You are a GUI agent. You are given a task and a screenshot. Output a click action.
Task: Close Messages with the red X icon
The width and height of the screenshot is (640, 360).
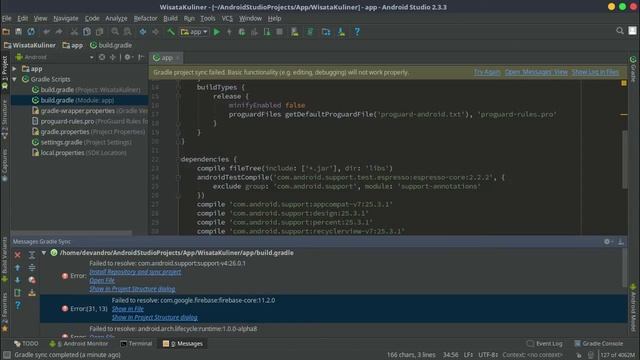pyautogui.click(x=18, y=255)
